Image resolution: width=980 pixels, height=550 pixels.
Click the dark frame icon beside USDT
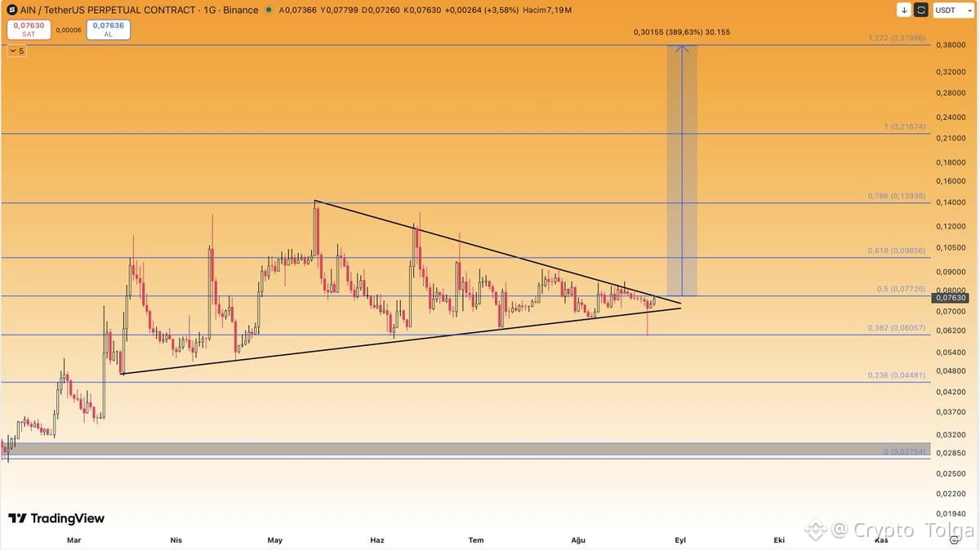point(921,10)
